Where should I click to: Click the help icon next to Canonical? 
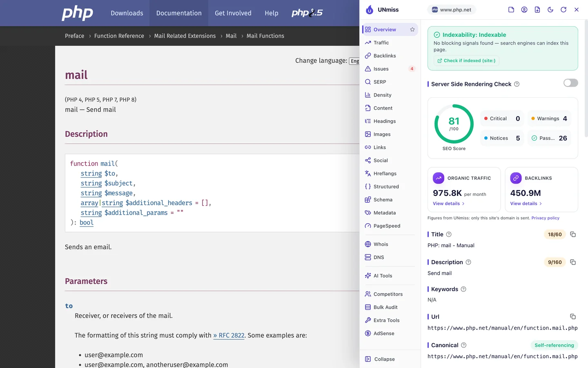464,345
